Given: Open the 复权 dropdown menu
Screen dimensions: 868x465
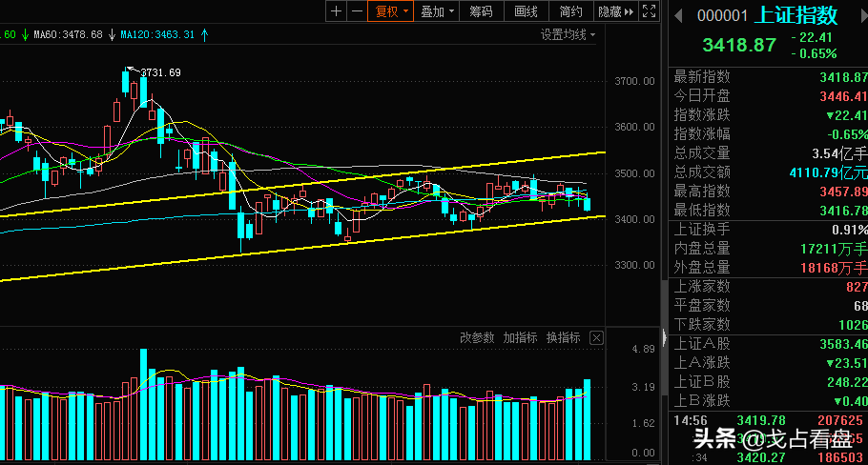Looking at the screenshot, I should pyautogui.click(x=392, y=11).
